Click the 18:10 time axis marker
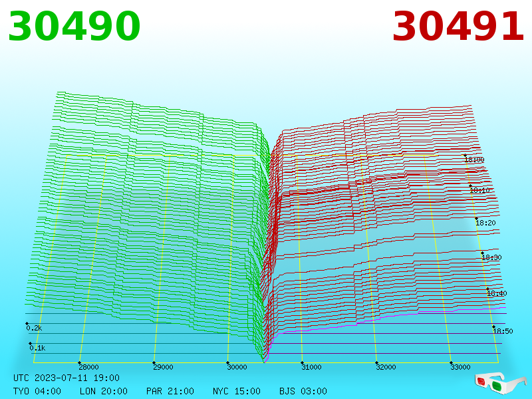The width and height of the screenshot is (532, 399). click(479, 190)
